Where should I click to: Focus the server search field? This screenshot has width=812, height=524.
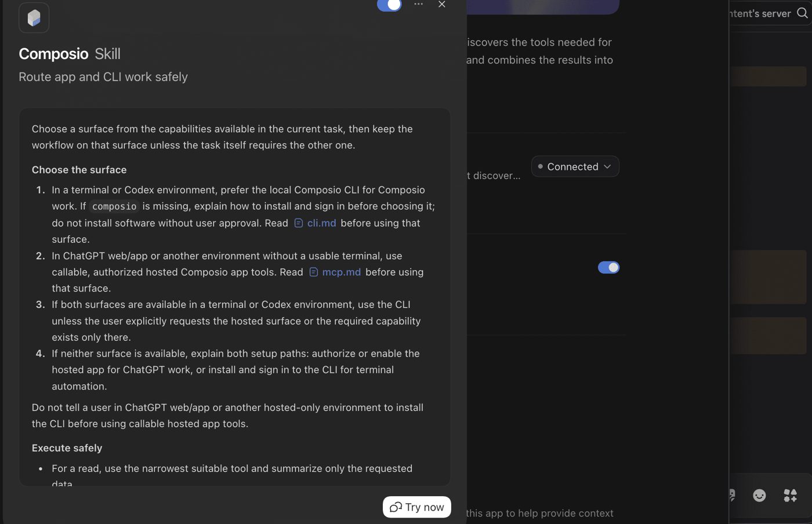[770, 13]
